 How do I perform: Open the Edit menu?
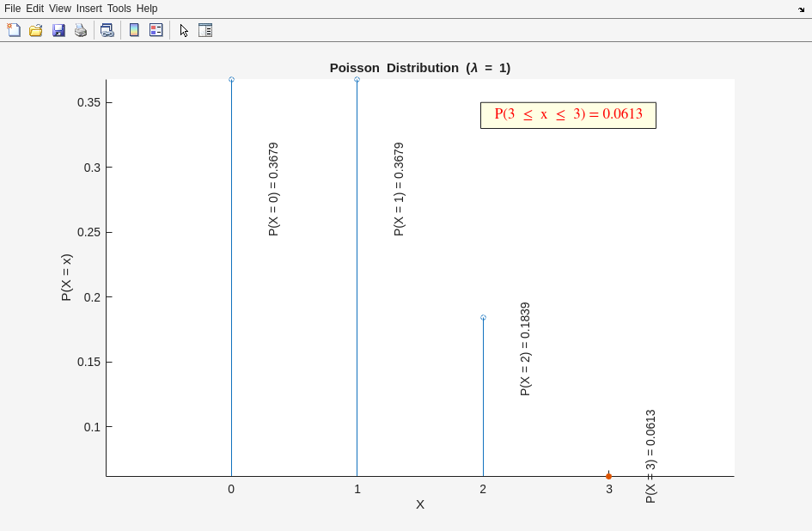point(34,9)
